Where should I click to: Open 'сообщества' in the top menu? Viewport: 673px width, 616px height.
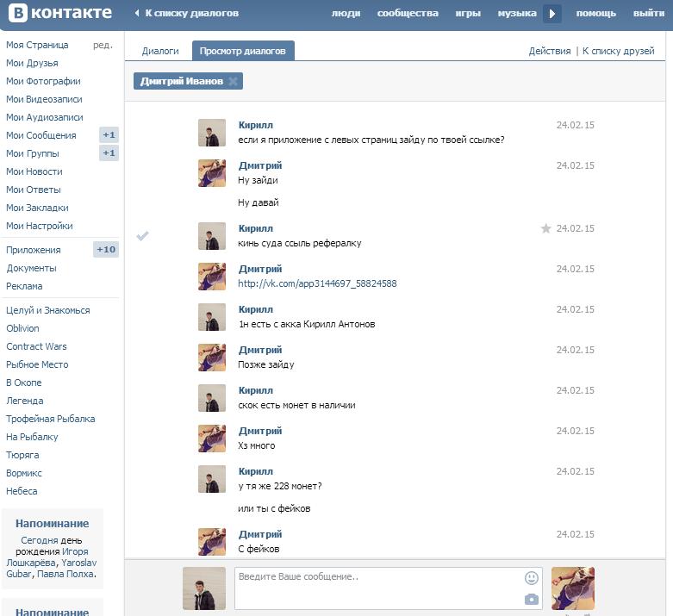(x=408, y=13)
